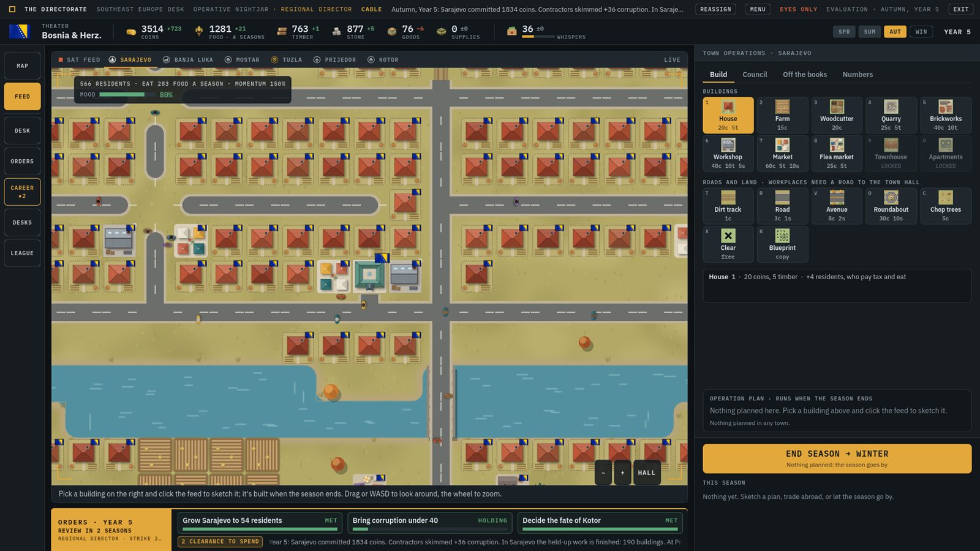
Task: Select the Dirt track road tool
Action: [728, 206]
